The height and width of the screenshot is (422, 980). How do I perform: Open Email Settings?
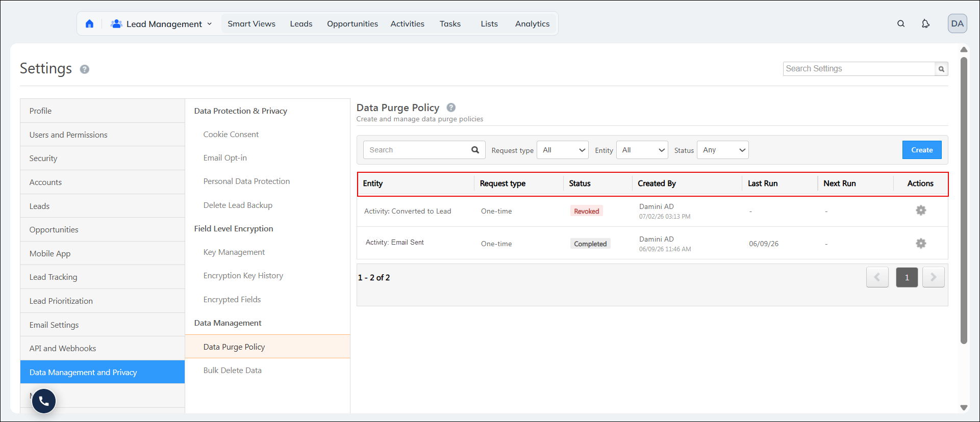pyautogui.click(x=103, y=325)
